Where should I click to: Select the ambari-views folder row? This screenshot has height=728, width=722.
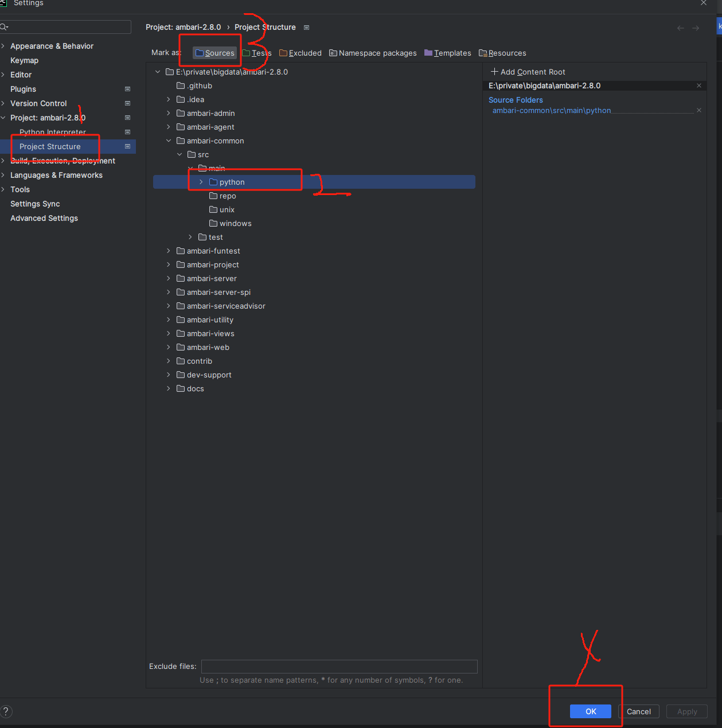[x=314, y=333]
